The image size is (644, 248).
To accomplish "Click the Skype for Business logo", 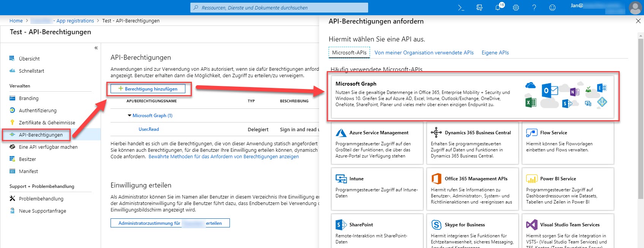I will [x=436, y=225].
